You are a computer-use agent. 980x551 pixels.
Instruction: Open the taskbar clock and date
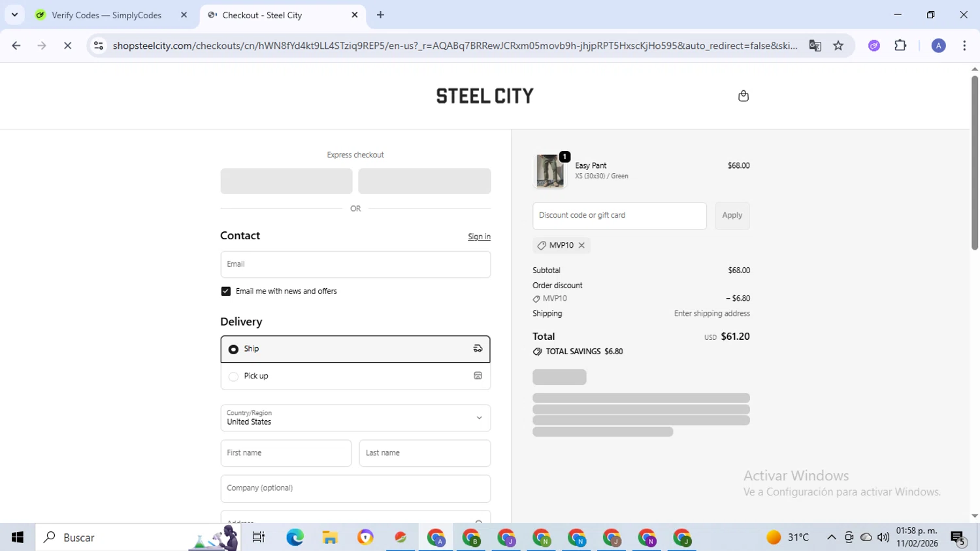tap(917, 537)
